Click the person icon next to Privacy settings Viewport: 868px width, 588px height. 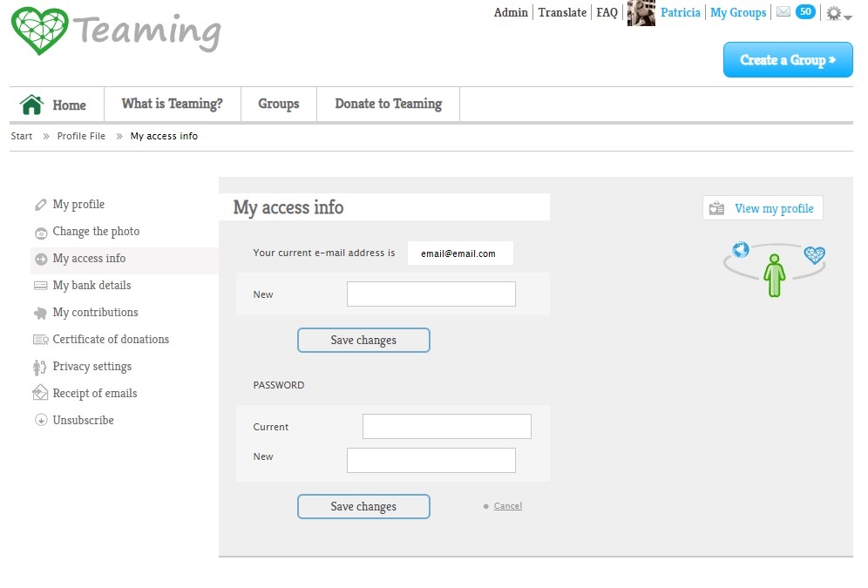tap(41, 367)
